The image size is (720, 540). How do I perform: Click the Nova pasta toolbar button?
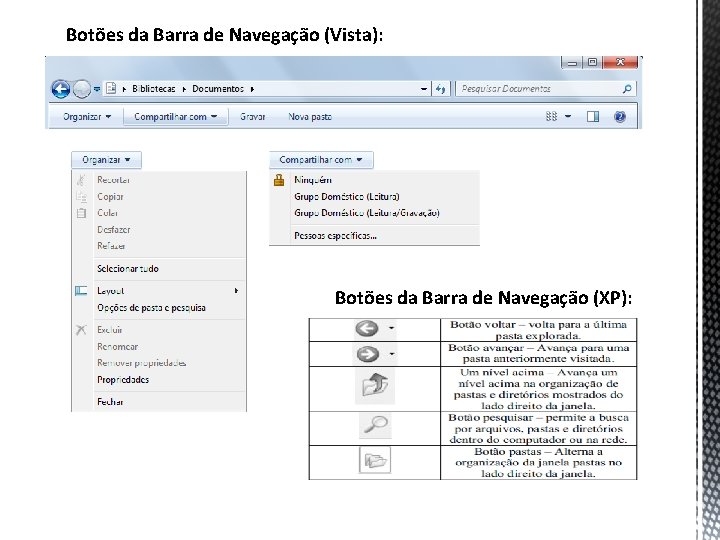310,117
